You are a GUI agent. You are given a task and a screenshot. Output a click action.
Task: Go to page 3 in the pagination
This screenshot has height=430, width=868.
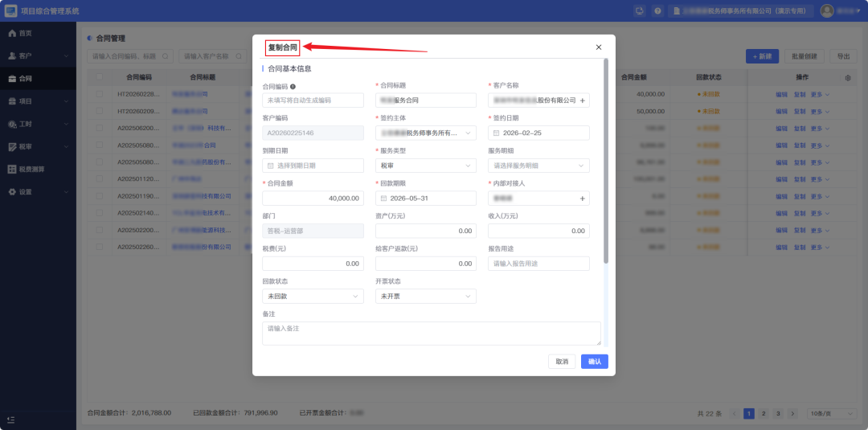[778, 413]
